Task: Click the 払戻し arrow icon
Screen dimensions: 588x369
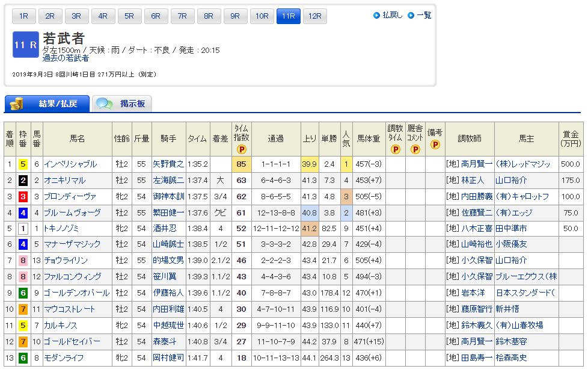Action: (376, 16)
